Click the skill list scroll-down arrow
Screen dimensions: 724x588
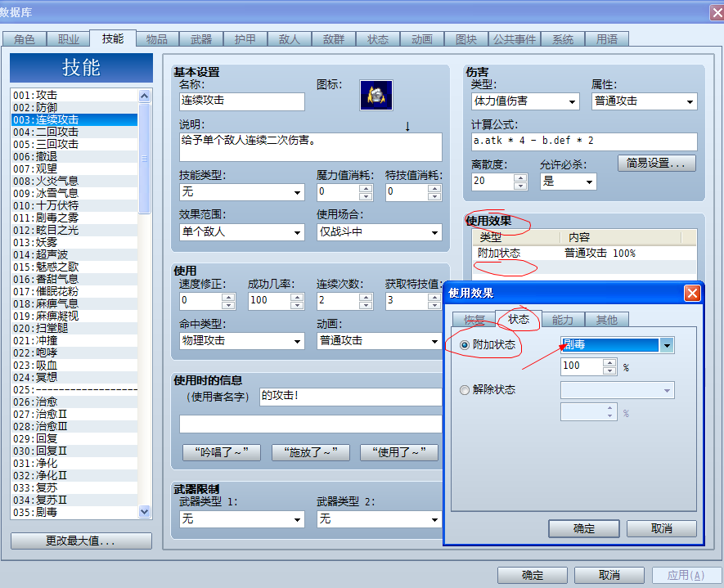pos(145,512)
